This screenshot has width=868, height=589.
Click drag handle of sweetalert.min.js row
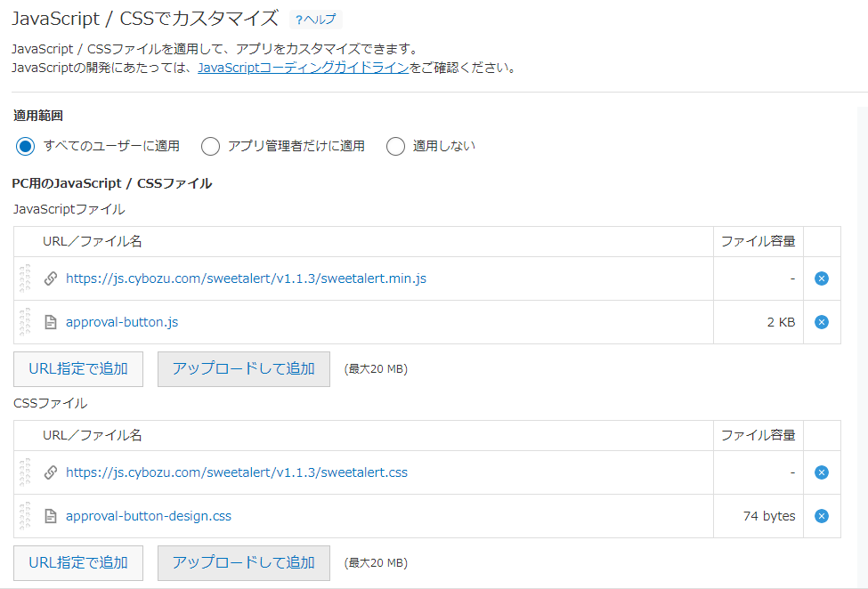pos(25,278)
